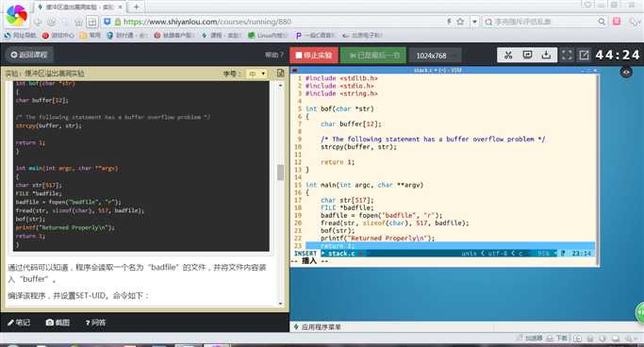Click the red stop experiment button
Viewport: 644px width, 347px height.
point(314,55)
